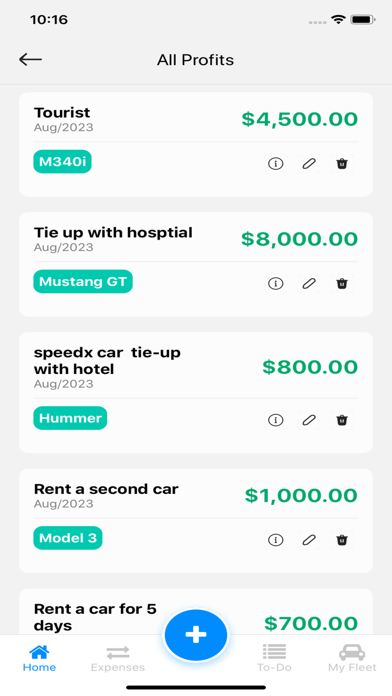The image size is (392, 696).
Task: Delete the Tourist profit entry
Action: (342, 164)
